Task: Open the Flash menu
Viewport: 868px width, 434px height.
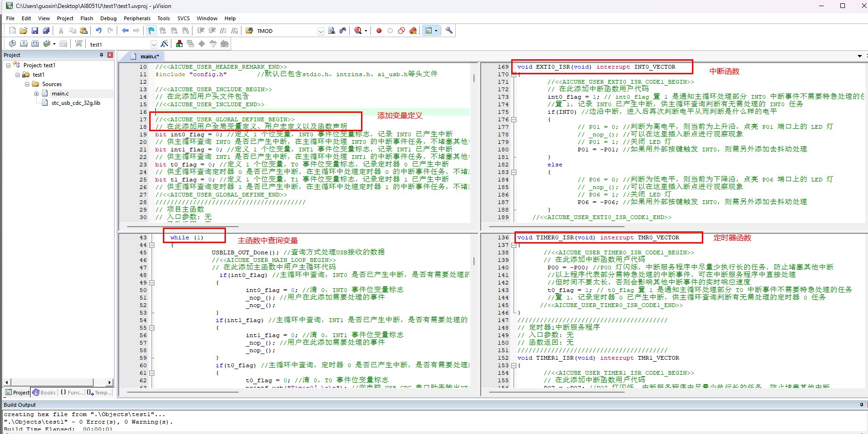Action: (87, 18)
